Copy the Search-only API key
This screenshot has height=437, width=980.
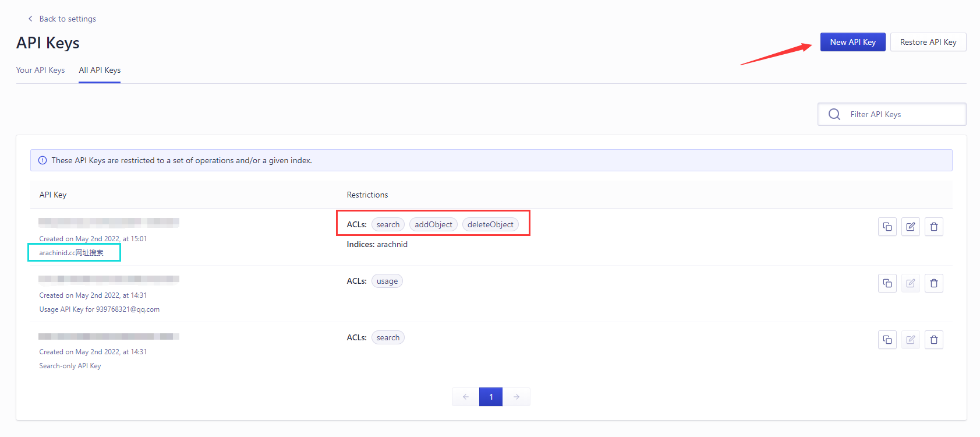click(x=887, y=340)
